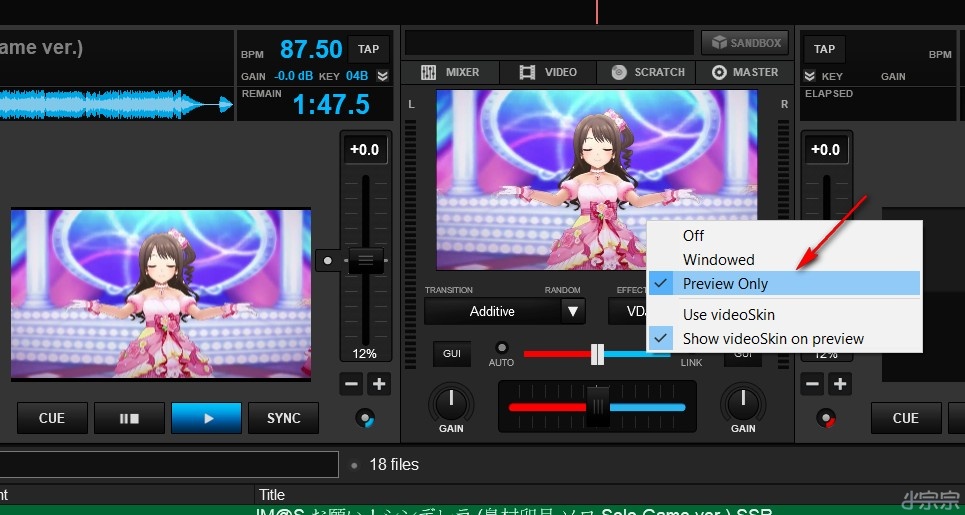Click the left deck SYNC button
The height and width of the screenshot is (515, 965).
point(283,418)
